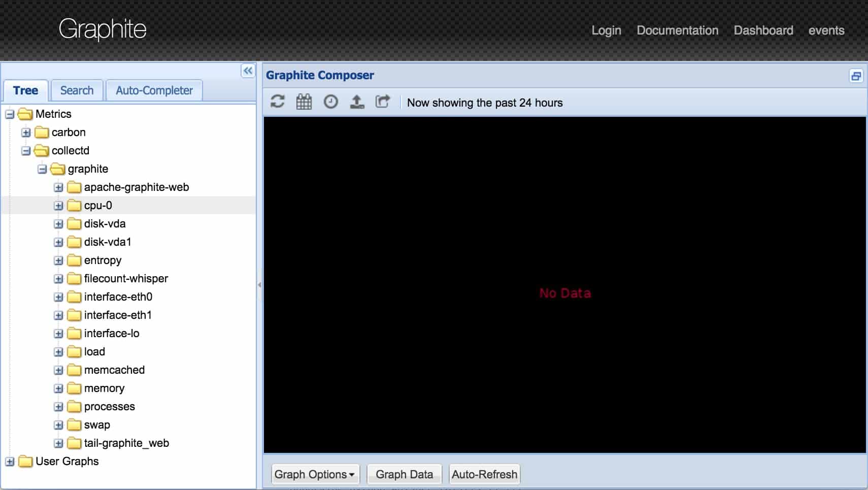The height and width of the screenshot is (490, 868).
Task: Switch to the Tree tab
Action: pos(25,90)
